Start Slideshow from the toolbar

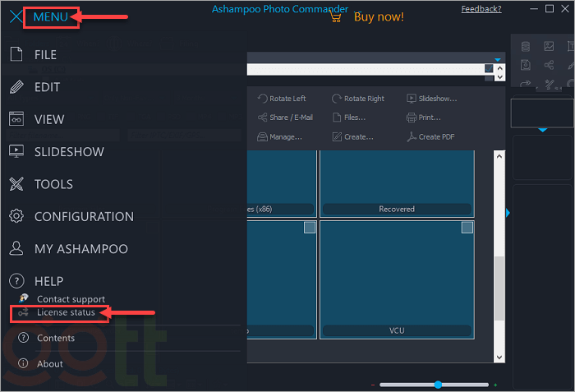(412, 99)
